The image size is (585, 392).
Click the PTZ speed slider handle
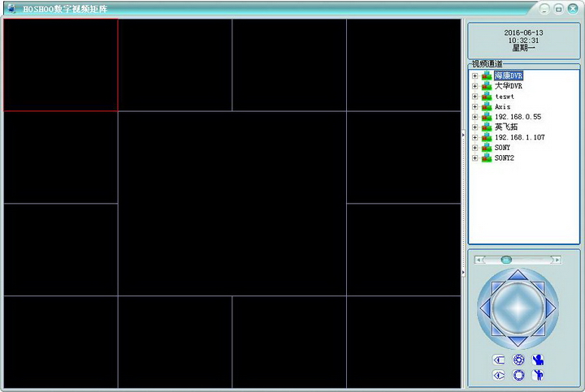click(506, 260)
